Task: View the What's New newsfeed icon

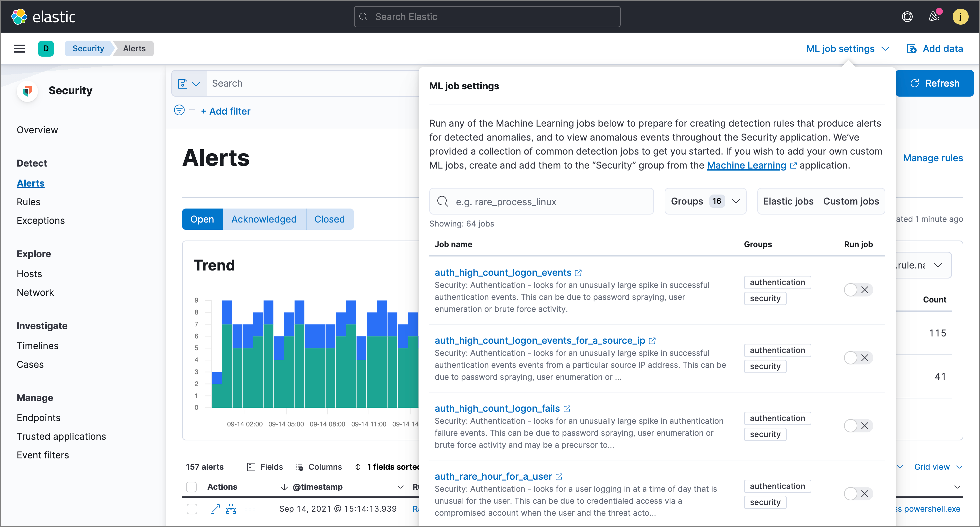Action: (934, 16)
